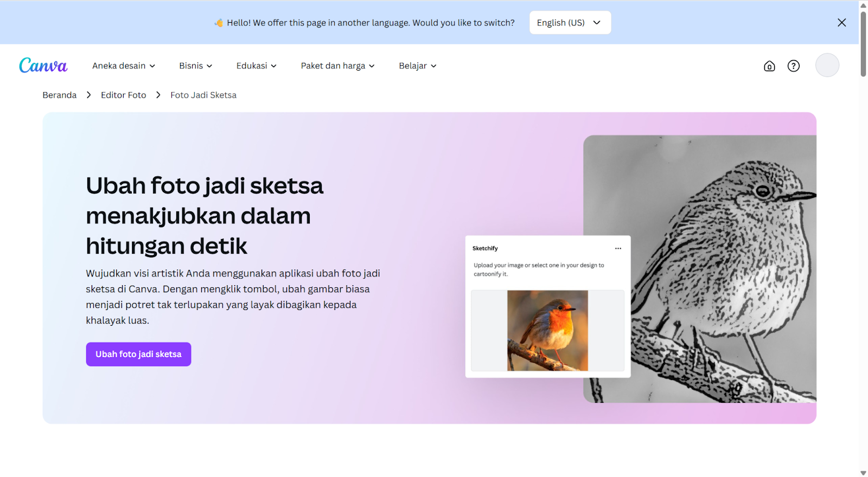Image resolution: width=868 pixels, height=477 pixels.
Task: Expand the Bisnis menu
Action: tap(196, 66)
